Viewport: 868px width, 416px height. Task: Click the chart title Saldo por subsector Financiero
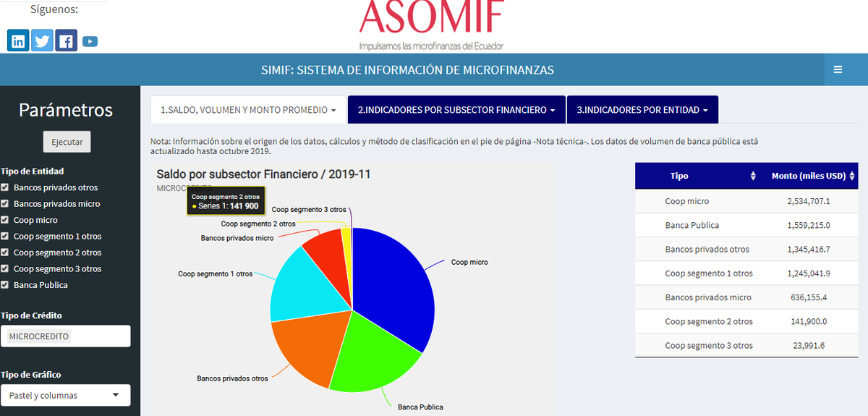pyautogui.click(x=264, y=174)
